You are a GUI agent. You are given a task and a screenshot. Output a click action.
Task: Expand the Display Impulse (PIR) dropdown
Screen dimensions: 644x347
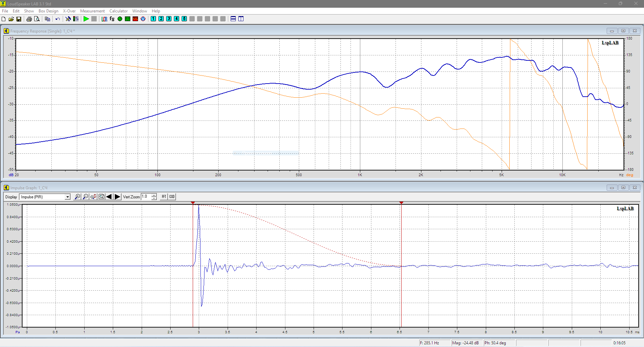click(67, 197)
